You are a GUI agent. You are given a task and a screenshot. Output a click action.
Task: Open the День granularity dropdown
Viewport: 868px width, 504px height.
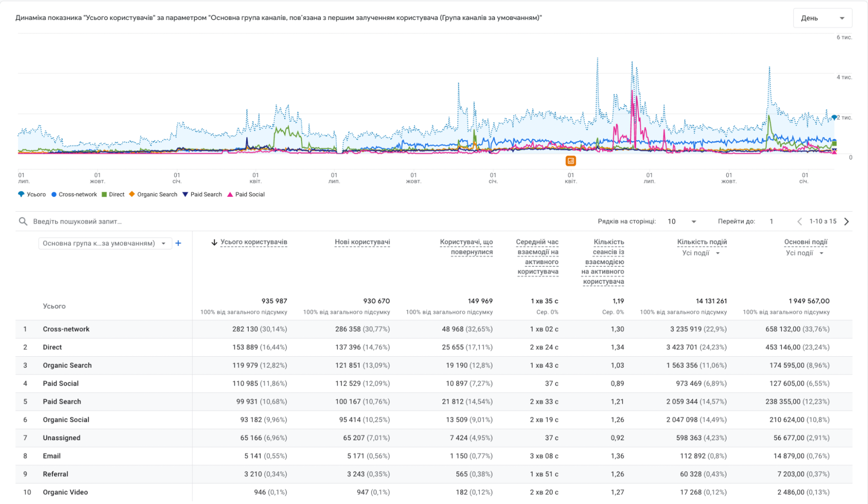pyautogui.click(x=822, y=18)
